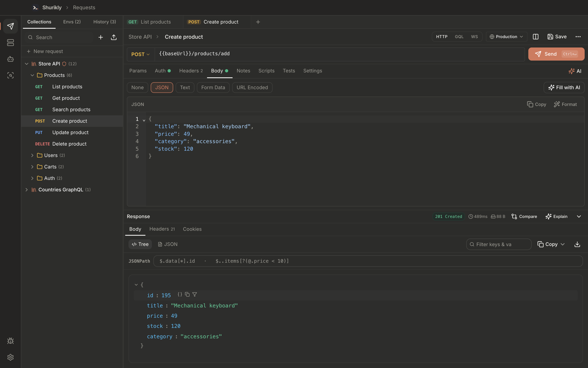Toggle the split layout icon
The image size is (588, 368).
coord(535,37)
